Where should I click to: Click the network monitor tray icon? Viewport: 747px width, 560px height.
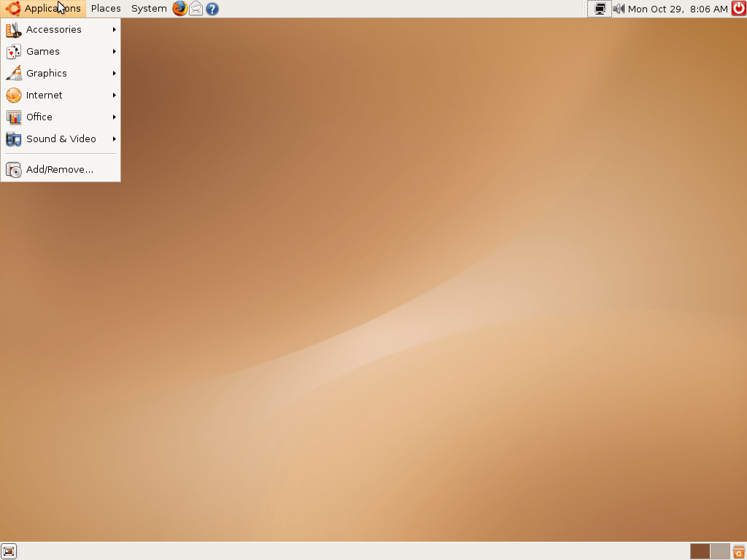[x=600, y=9]
